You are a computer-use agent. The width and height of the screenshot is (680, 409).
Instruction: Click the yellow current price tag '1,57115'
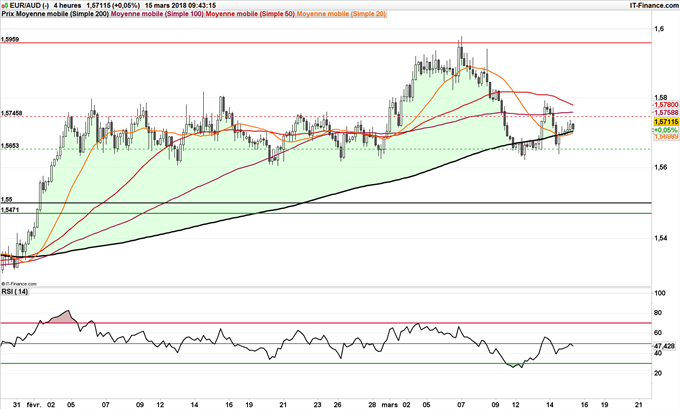click(x=666, y=122)
